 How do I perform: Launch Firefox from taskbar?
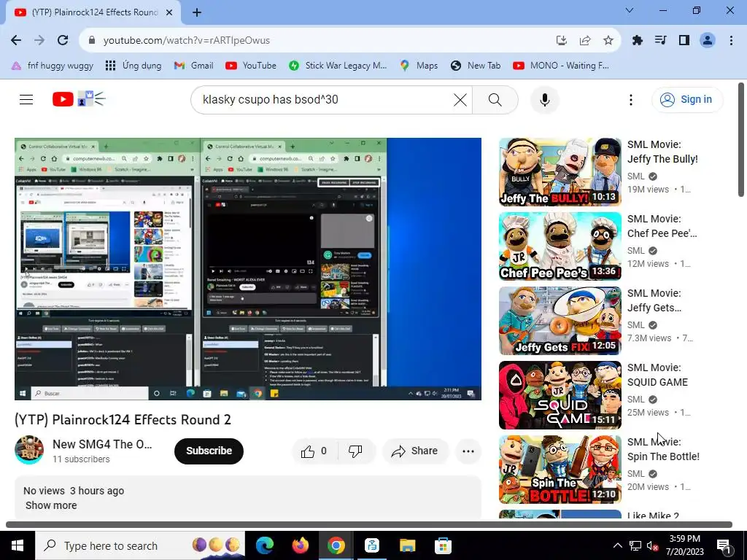click(300, 545)
